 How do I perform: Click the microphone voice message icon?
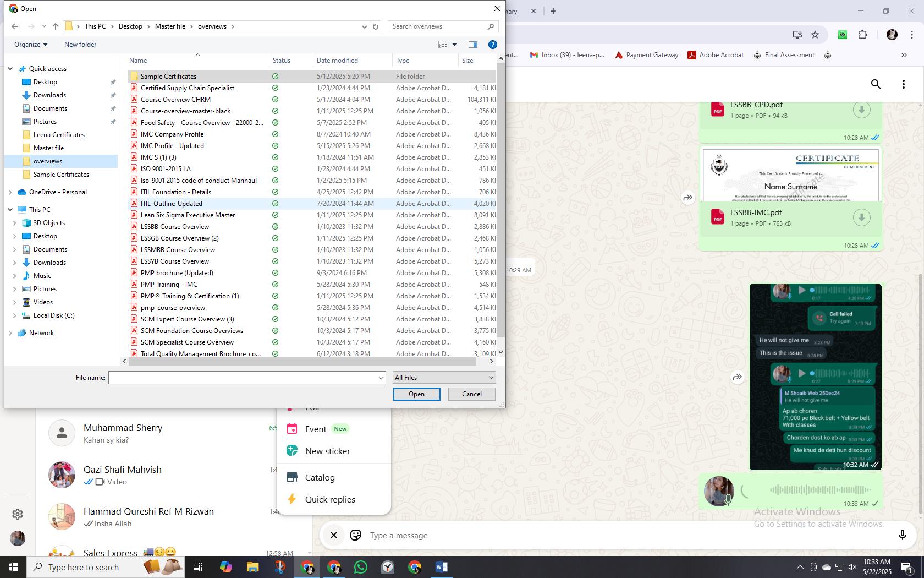click(903, 535)
